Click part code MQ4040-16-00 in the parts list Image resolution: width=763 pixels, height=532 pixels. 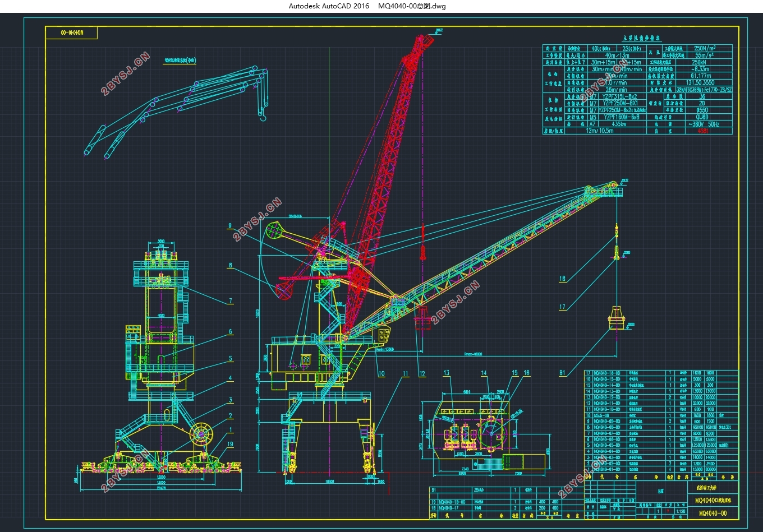606,373
